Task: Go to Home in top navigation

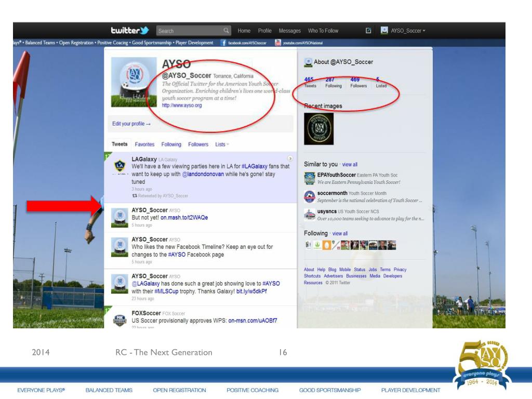Action: [244, 31]
